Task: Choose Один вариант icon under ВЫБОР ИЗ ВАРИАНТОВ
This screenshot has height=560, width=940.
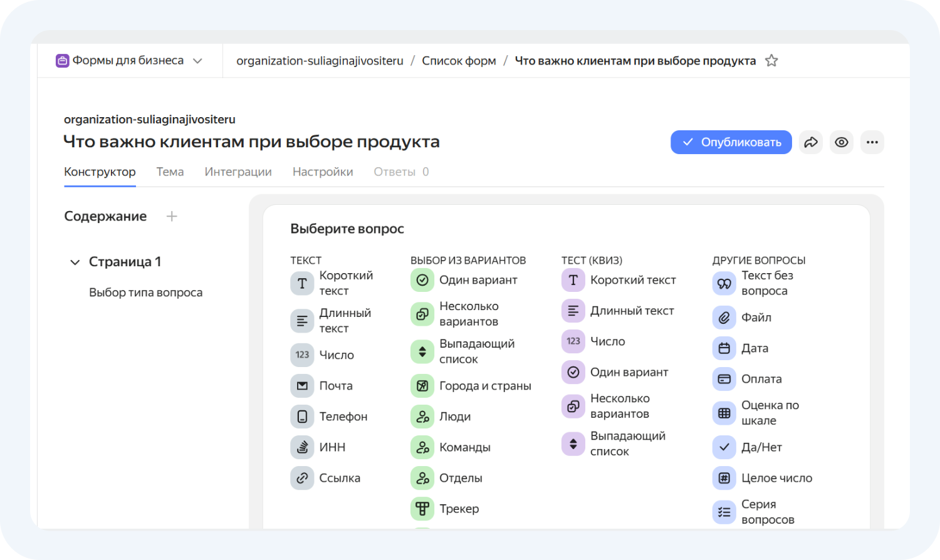Action: [x=422, y=279]
